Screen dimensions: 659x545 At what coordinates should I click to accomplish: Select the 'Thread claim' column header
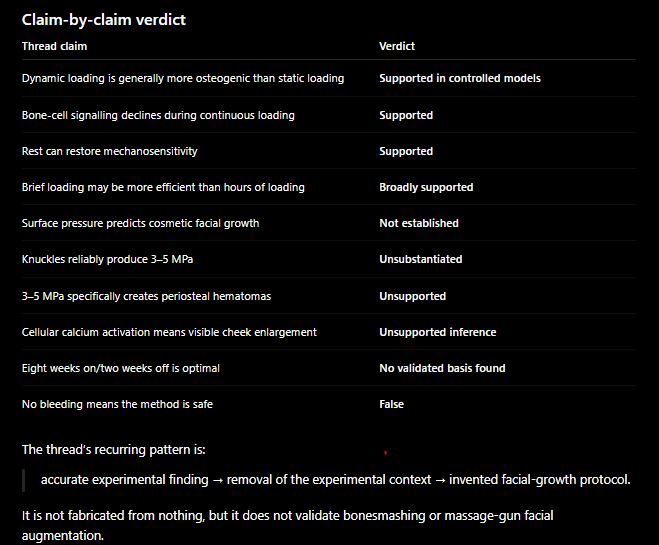coord(54,46)
